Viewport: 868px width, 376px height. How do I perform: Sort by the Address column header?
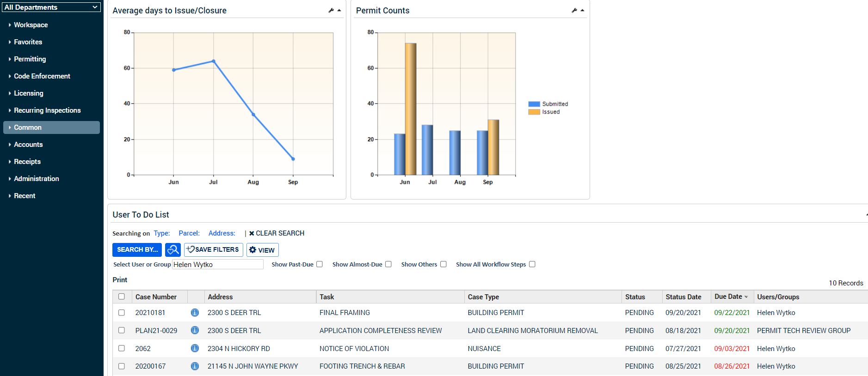tap(220, 297)
